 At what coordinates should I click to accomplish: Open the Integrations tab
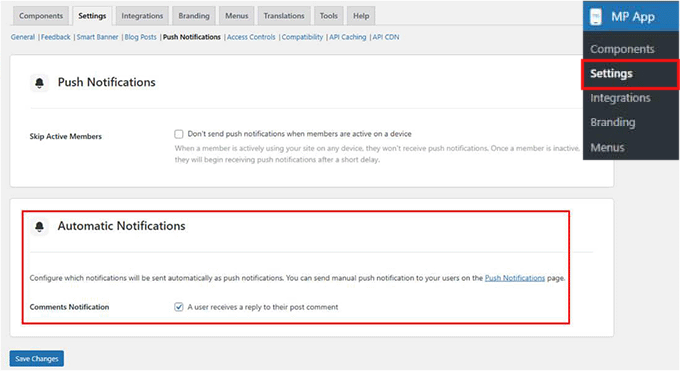point(142,16)
